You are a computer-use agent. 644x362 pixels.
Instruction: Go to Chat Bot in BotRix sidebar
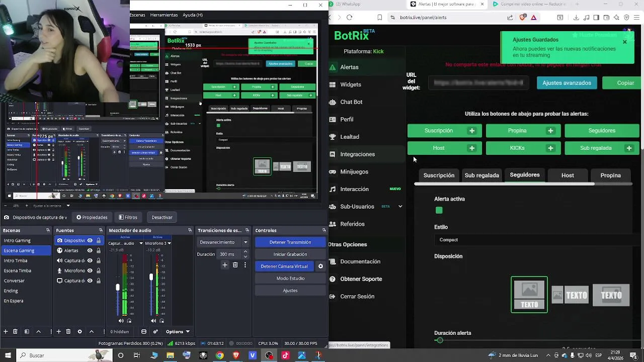(351, 102)
